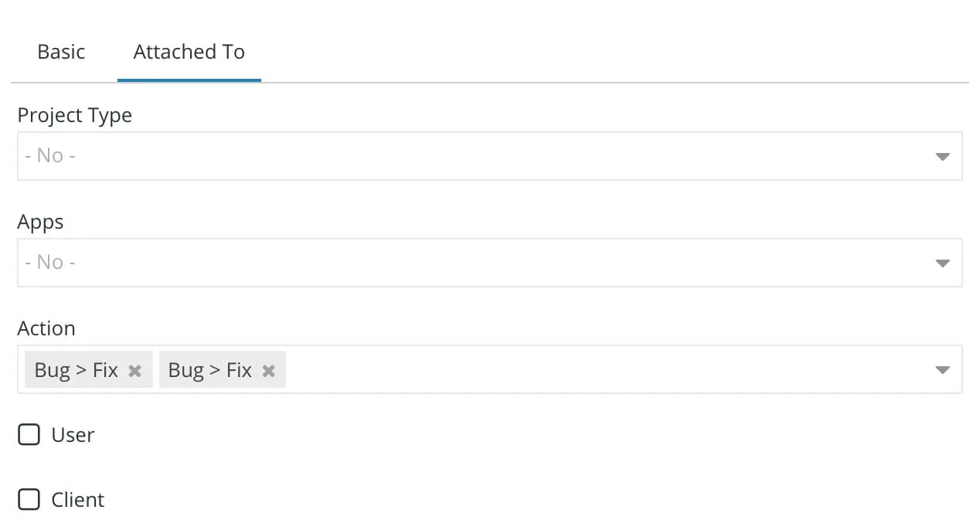Click the Action field label
Viewport: 980px width, 530px height.
[x=46, y=328]
